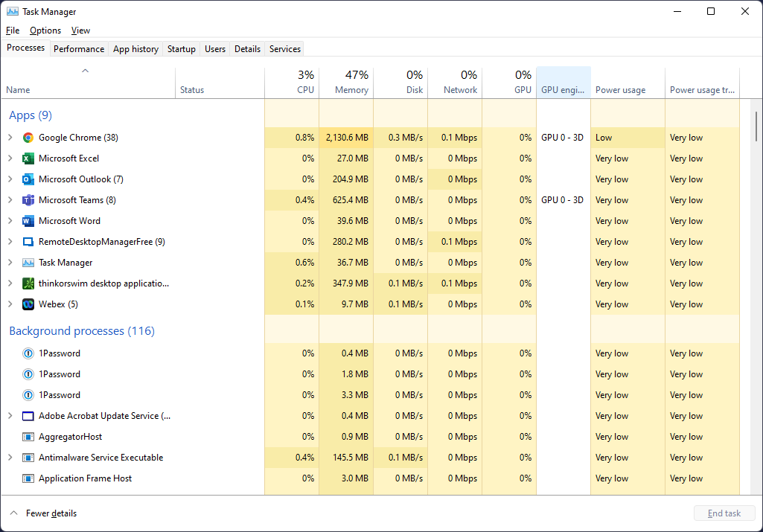The width and height of the screenshot is (763, 532).
Task: Click the Task Manager icon in the title bar
Action: pos(13,11)
